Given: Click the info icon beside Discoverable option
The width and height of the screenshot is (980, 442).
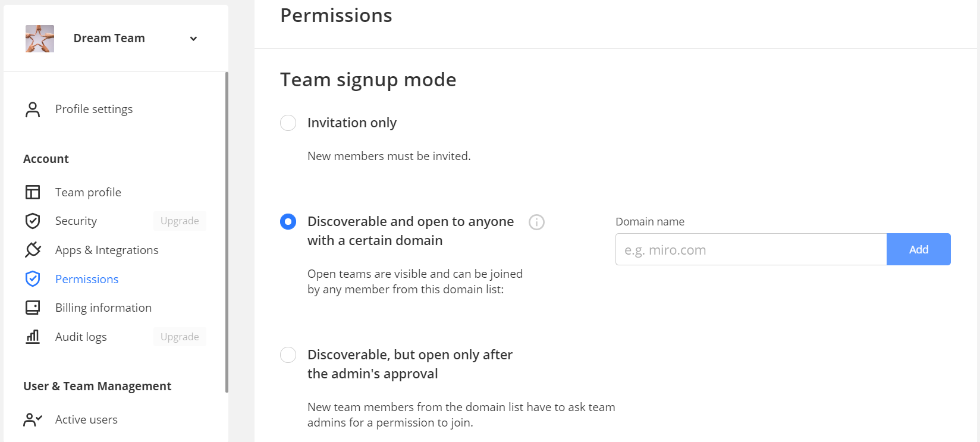Looking at the screenshot, I should pos(536,222).
